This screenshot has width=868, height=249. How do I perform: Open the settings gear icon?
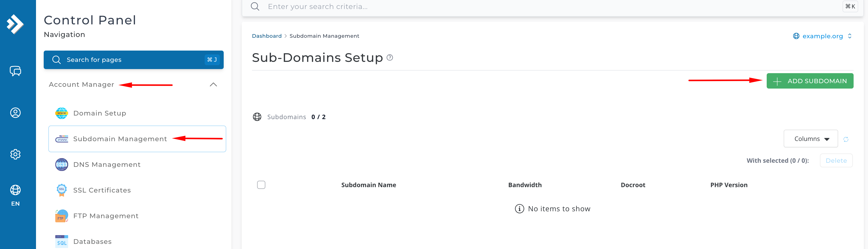(15, 154)
